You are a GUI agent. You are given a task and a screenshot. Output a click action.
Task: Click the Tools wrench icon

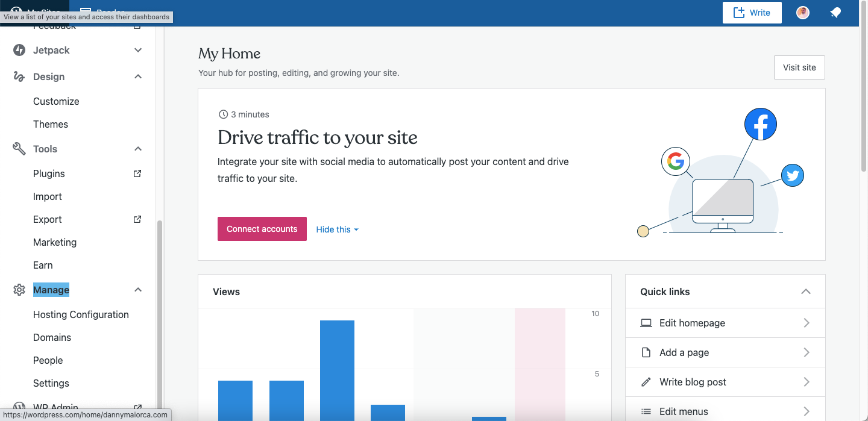[x=19, y=149]
